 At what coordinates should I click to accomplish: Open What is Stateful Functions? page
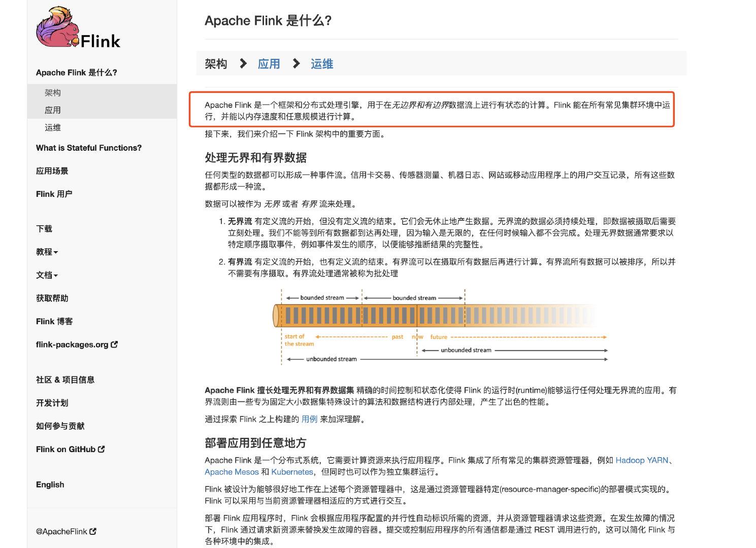click(x=89, y=148)
